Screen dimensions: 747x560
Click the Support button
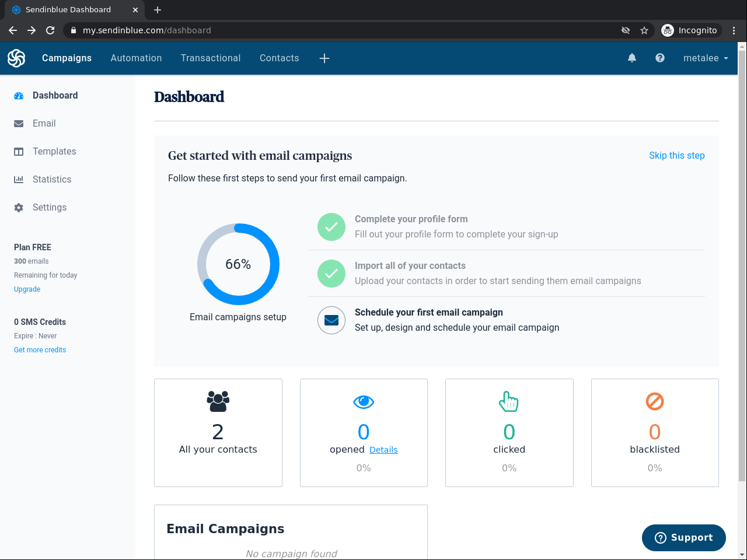[684, 538]
